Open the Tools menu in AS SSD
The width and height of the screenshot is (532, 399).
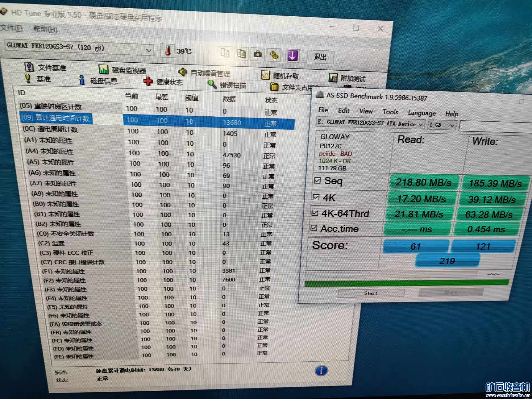coord(390,112)
